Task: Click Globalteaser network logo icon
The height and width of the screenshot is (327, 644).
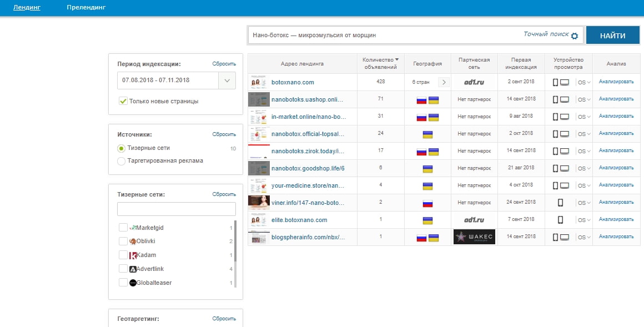Action: tap(133, 283)
